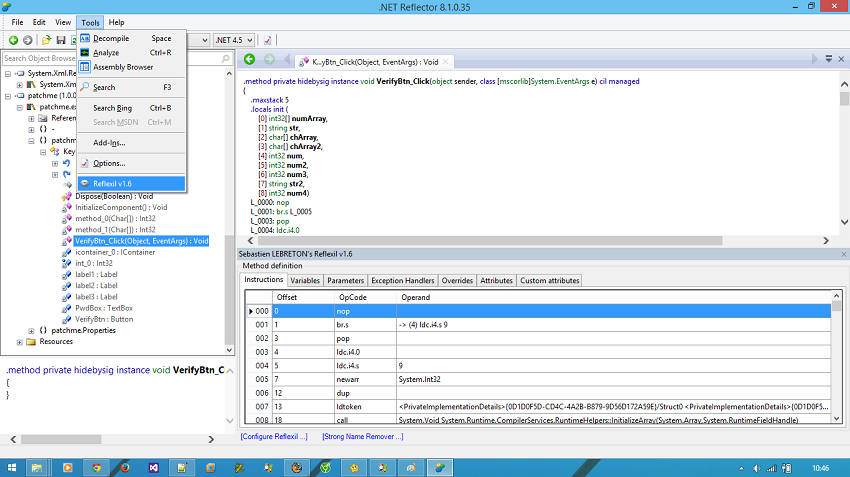Click the object tree vertical scrollbar
850x477 pixels.
(x=229, y=288)
